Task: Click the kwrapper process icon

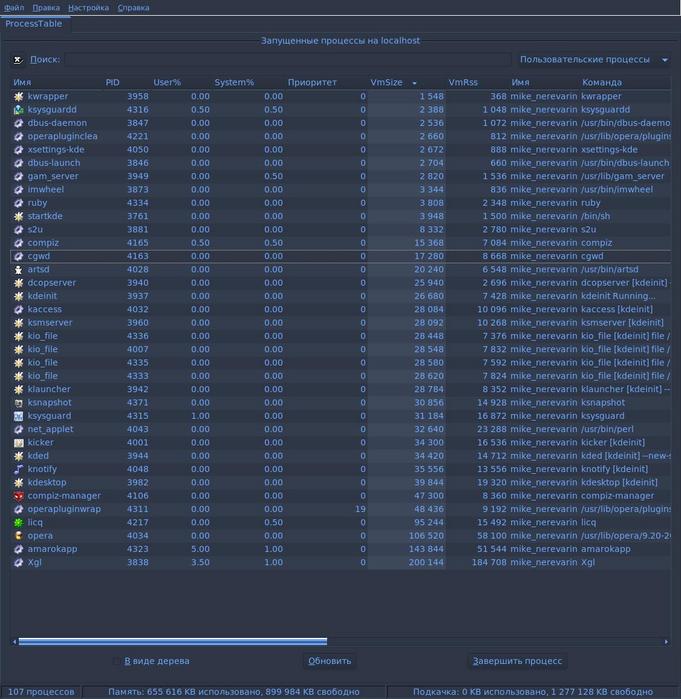Action: (18, 96)
